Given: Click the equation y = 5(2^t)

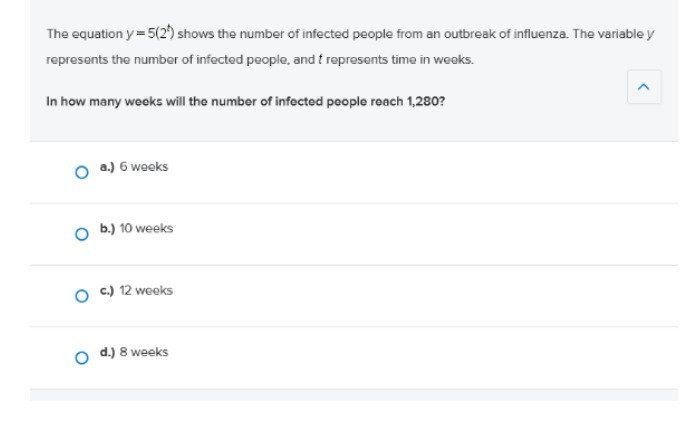Looking at the screenshot, I should click(141, 33).
